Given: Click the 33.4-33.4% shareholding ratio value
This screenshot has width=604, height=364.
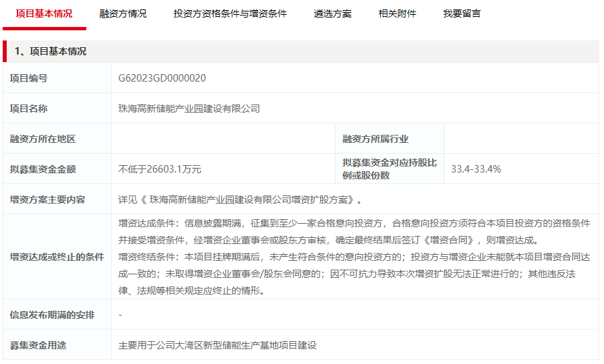Looking at the screenshot, I should click(x=476, y=169).
